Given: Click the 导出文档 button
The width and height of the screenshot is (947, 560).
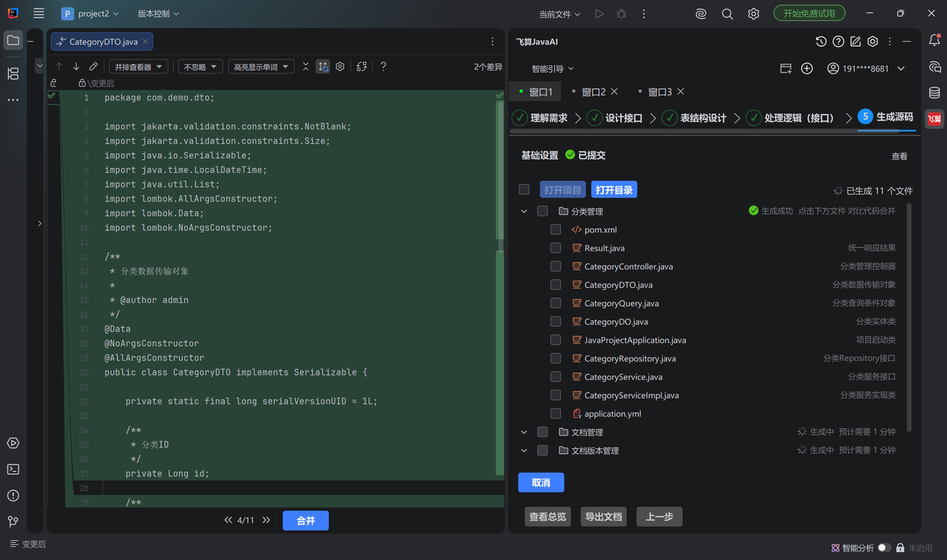Looking at the screenshot, I should click(x=604, y=516).
